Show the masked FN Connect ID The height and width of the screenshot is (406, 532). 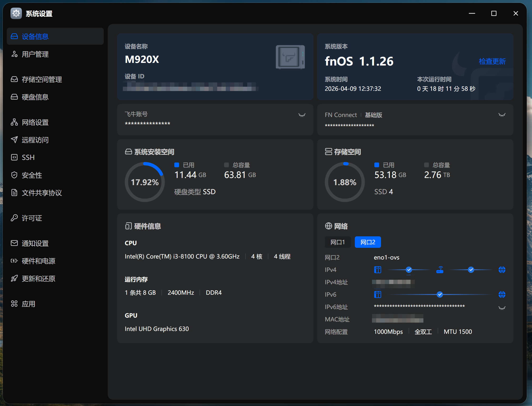click(x=502, y=115)
